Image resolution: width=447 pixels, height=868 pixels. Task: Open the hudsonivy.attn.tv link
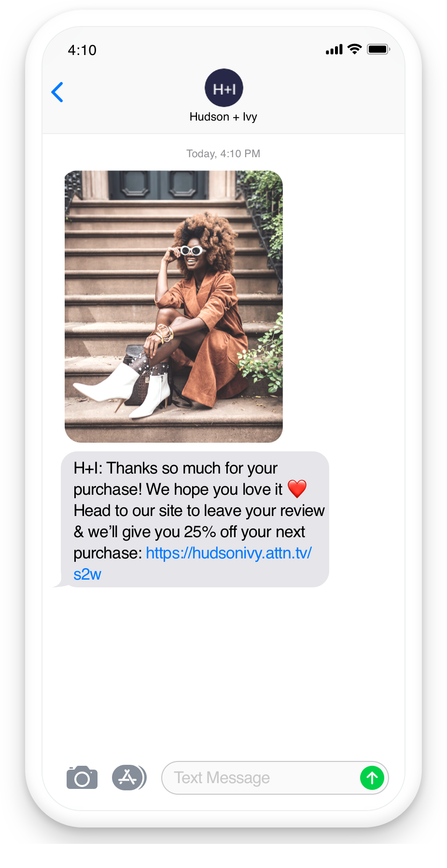click(229, 553)
